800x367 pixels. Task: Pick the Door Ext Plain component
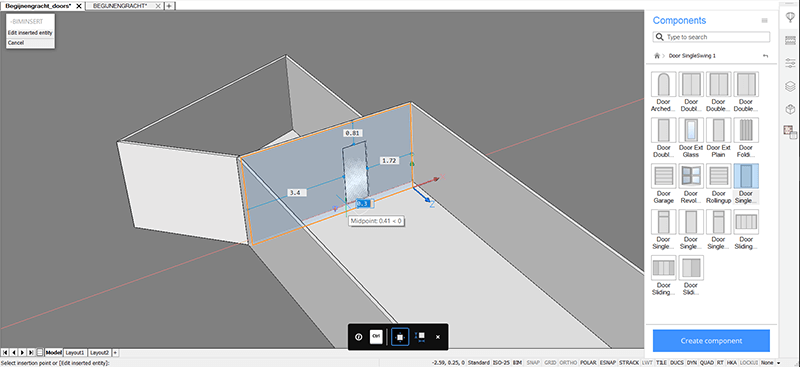pyautogui.click(x=718, y=130)
